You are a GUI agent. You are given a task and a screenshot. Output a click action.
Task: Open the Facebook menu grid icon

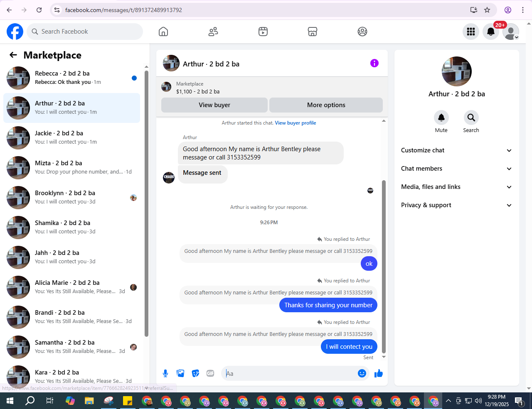(471, 32)
